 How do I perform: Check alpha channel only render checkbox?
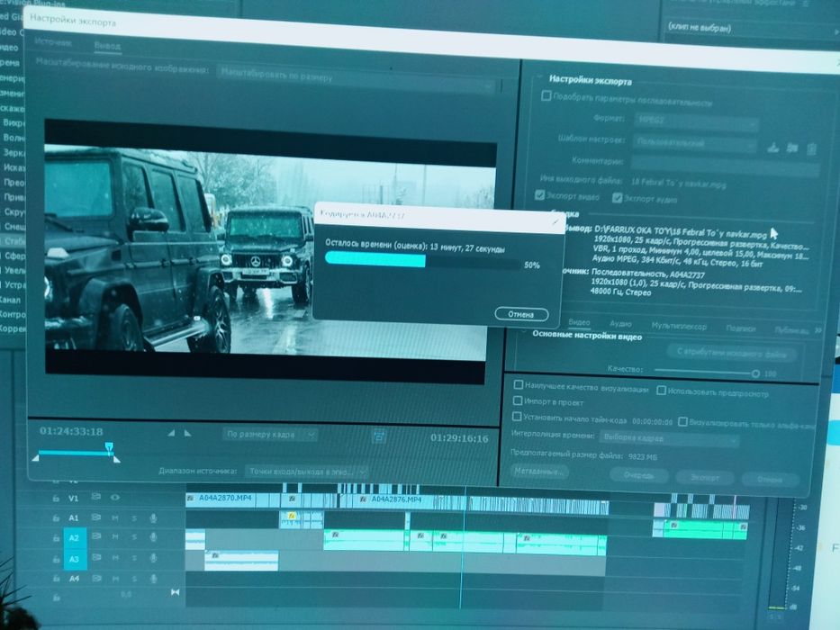[682, 421]
